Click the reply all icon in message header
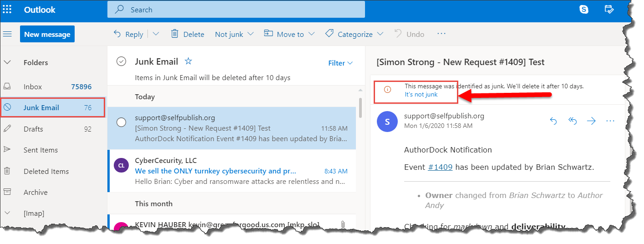 (573, 121)
